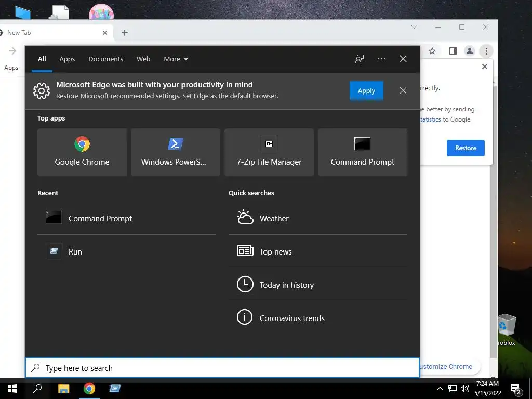Viewport: 532px width, 399px height.
Task: Click Restore in Chrome popup
Action: tap(465, 148)
